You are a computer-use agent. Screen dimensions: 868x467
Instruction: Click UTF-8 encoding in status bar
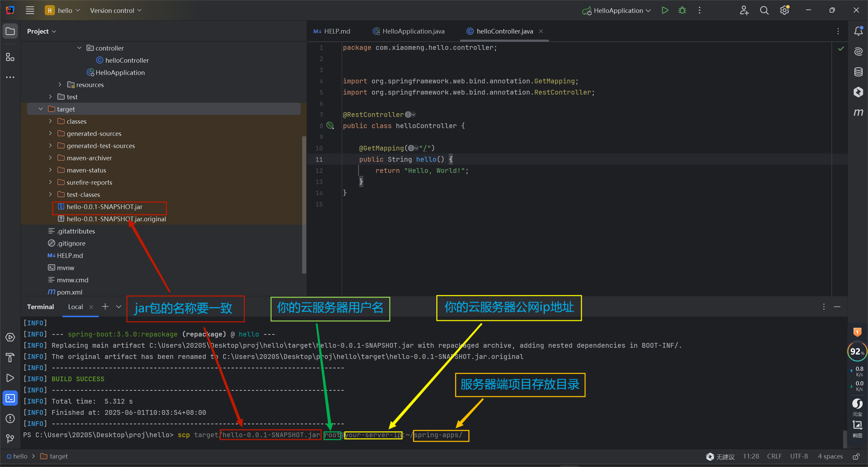tap(799, 456)
